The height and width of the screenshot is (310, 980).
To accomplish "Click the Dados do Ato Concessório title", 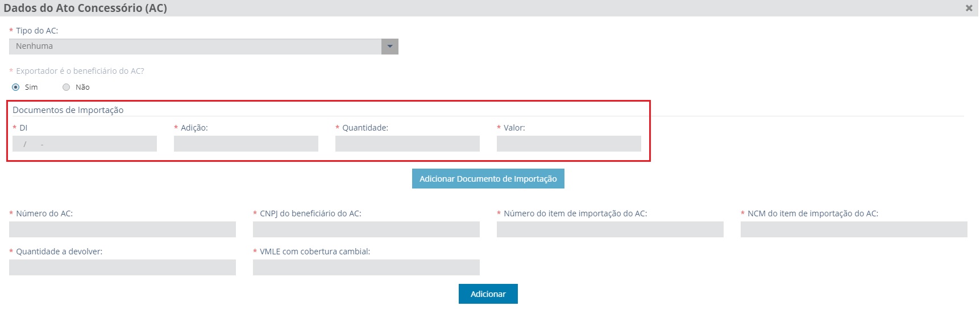I will [85, 9].
